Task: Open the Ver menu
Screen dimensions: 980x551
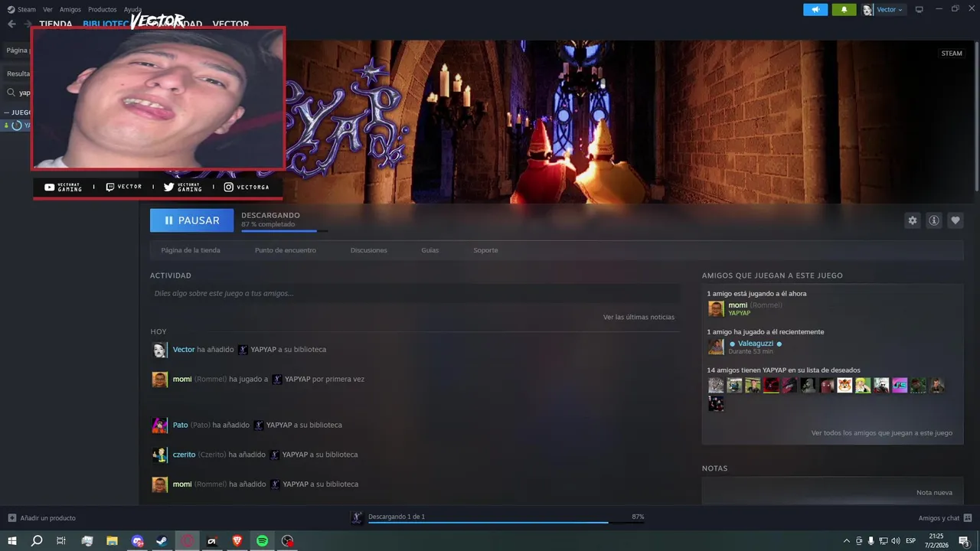Action: click(x=47, y=9)
